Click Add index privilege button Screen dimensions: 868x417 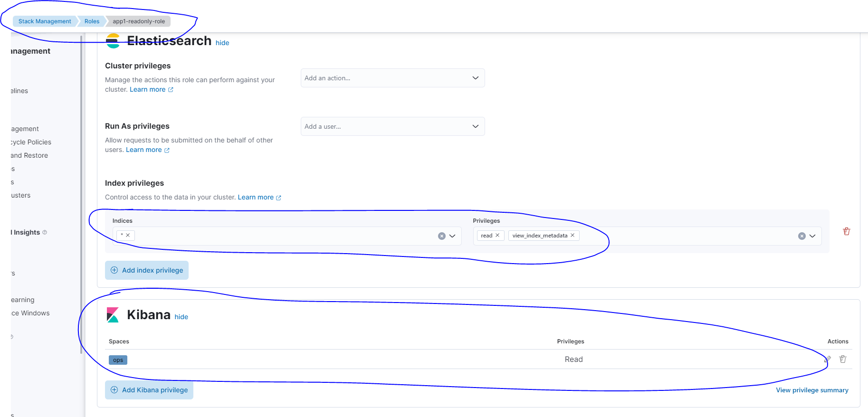(147, 270)
